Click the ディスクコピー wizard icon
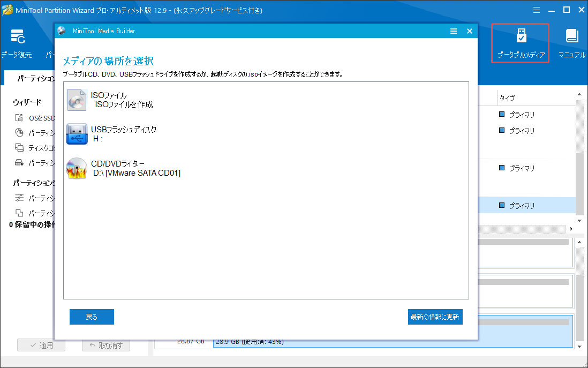The width and height of the screenshot is (588, 368). coord(19,148)
